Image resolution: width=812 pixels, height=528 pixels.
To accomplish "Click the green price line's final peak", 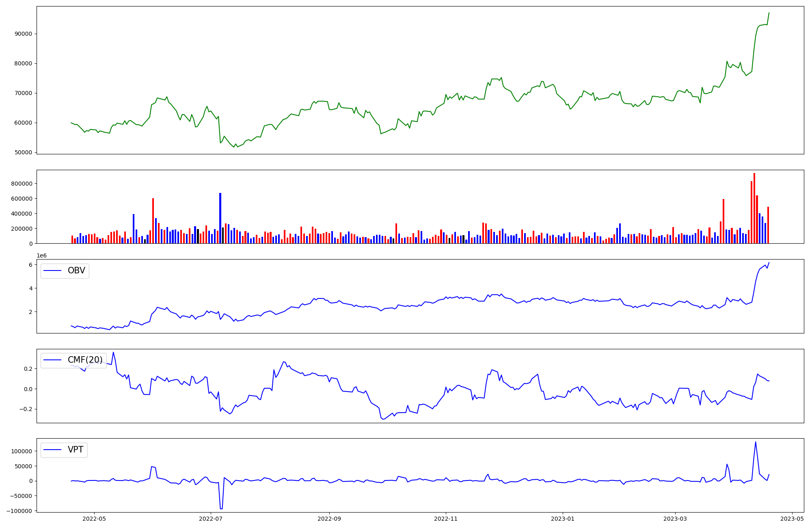I will 769,13.
